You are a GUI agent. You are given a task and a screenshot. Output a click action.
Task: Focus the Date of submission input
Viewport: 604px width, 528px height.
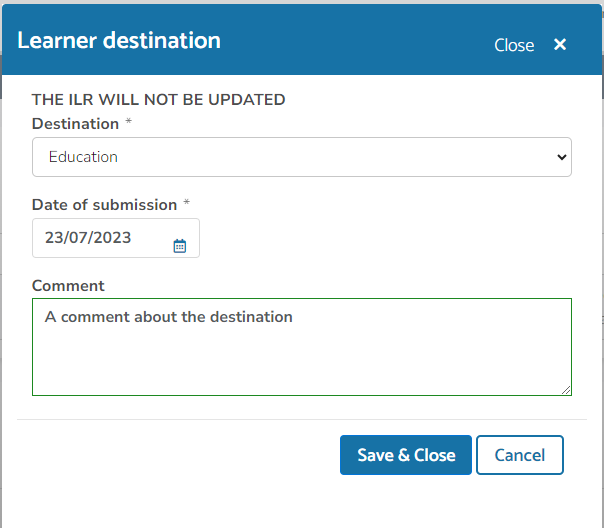(x=116, y=238)
